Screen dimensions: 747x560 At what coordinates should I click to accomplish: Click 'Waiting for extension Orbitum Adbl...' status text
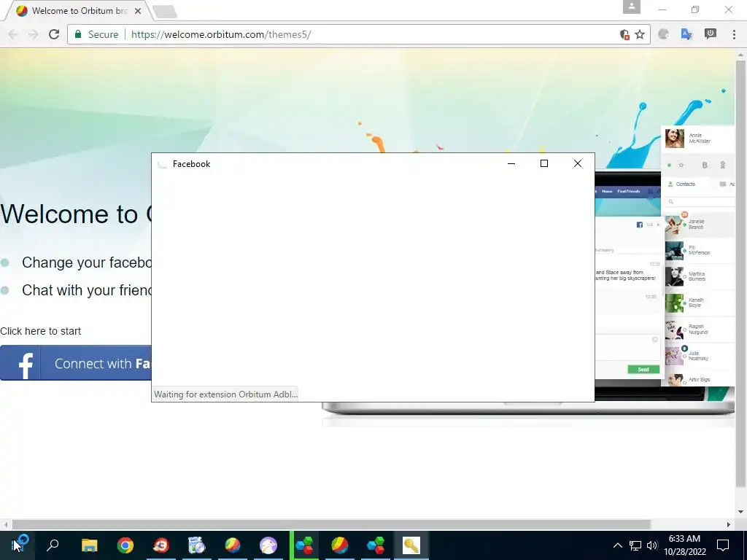pos(225,394)
